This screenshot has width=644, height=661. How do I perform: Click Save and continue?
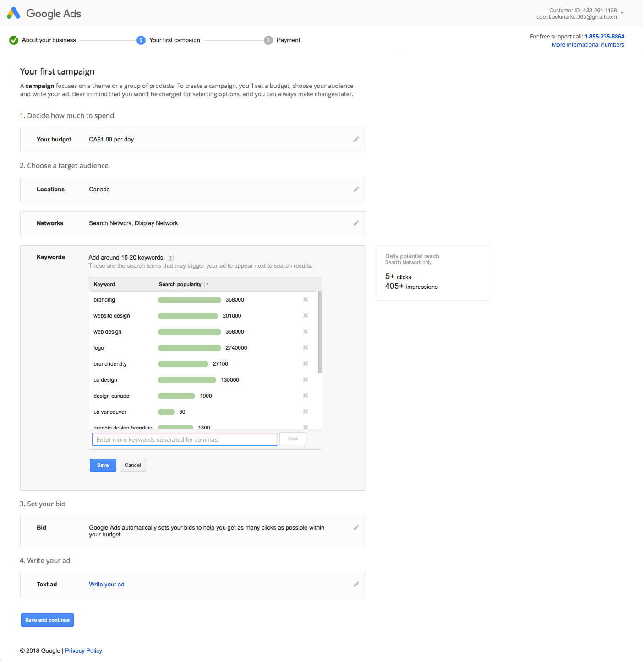(x=47, y=620)
